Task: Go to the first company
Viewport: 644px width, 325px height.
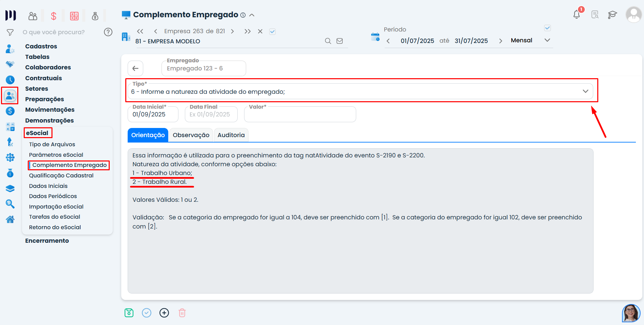Action: tap(140, 31)
